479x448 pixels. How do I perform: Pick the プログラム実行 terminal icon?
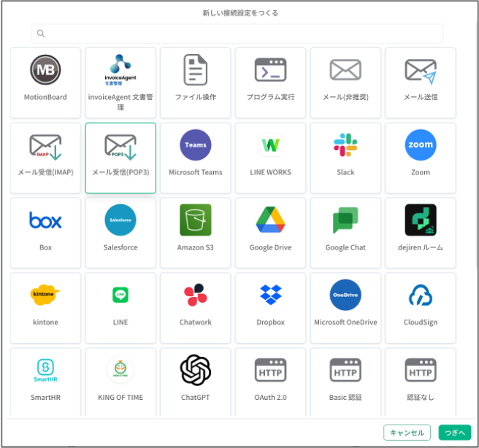click(x=270, y=70)
